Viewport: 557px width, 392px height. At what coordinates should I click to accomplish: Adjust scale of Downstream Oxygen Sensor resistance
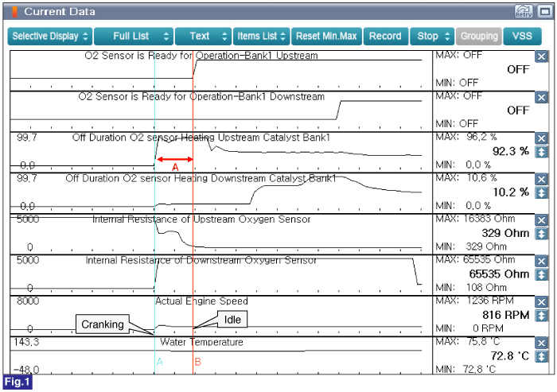click(x=541, y=274)
